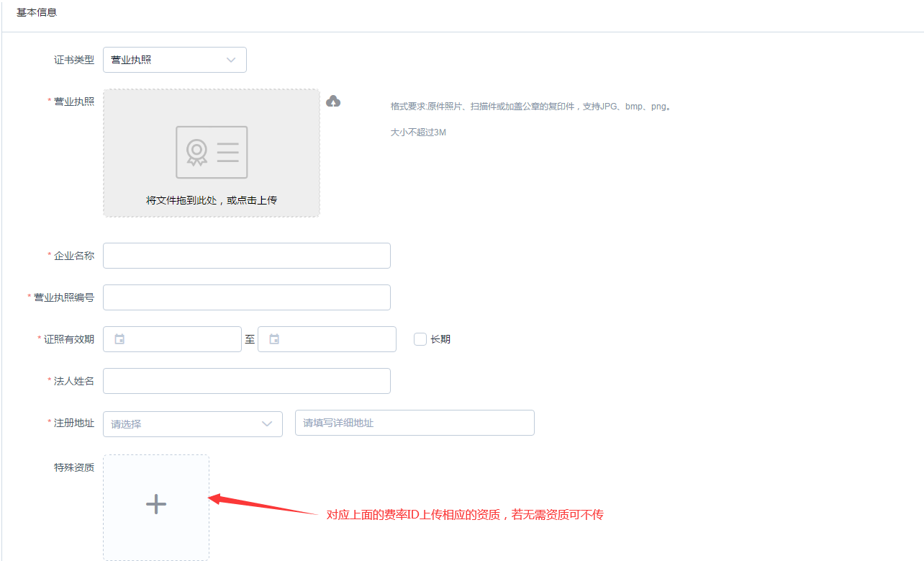
Task: Click the chevron arrow in 证书类型 selector
Action: [231, 60]
